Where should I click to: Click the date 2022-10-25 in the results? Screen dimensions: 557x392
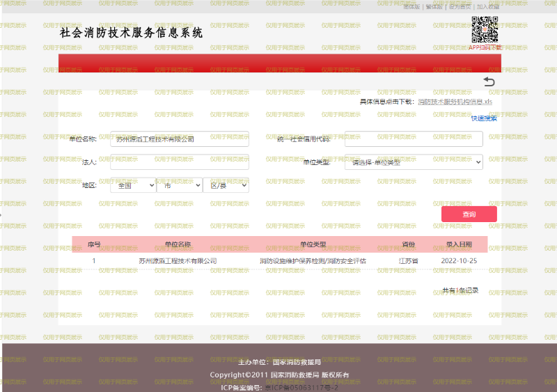coord(459,261)
